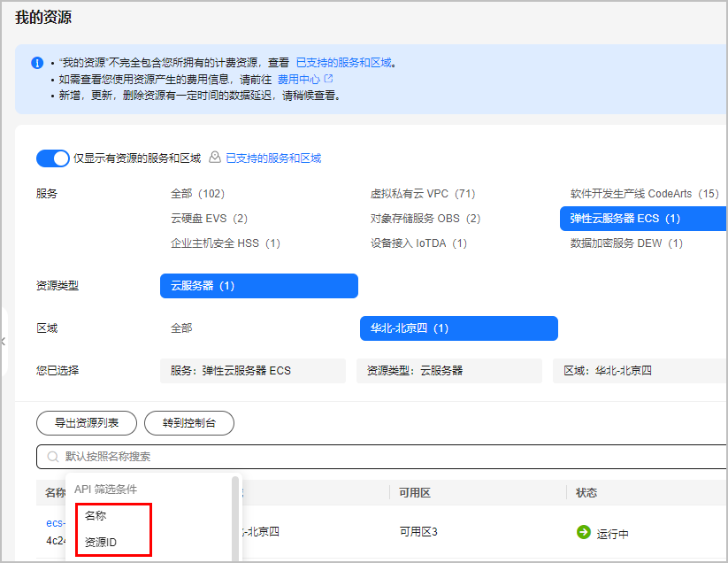
Task: Select 名称 from the API filter dropdown
Action: [97, 514]
